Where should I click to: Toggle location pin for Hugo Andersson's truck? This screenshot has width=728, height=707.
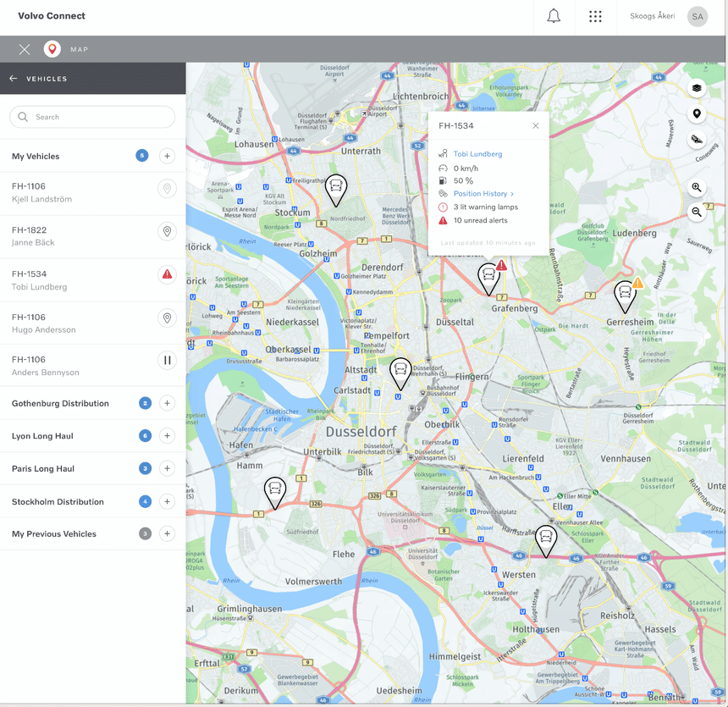(x=167, y=318)
